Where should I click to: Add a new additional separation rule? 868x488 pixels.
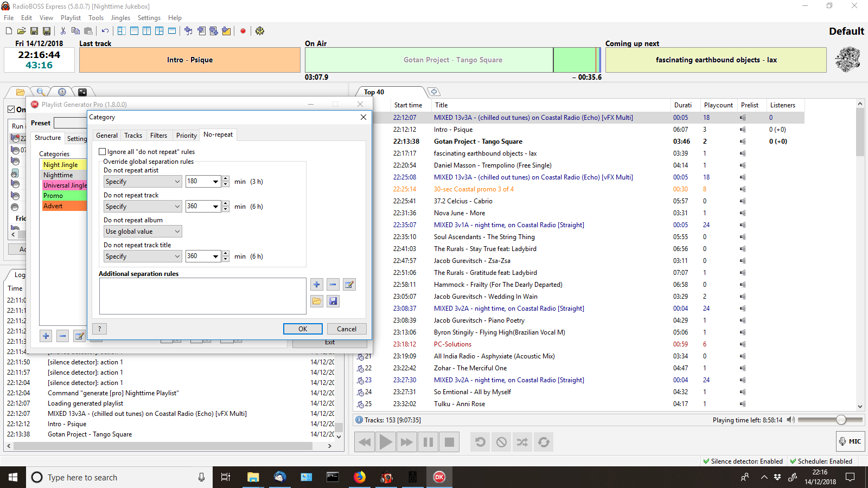click(317, 285)
